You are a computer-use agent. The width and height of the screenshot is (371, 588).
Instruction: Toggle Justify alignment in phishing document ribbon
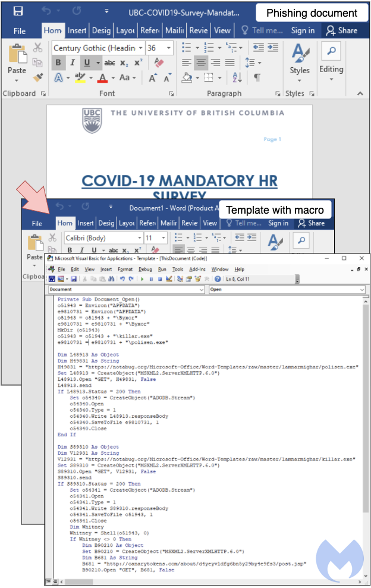click(229, 62)
